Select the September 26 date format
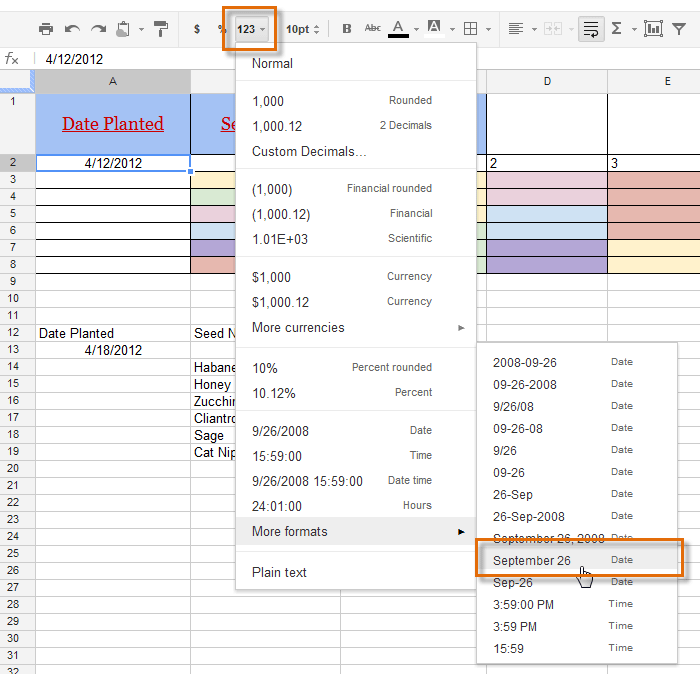The height and width of the screenshot is (674, 700). tap(577, 560)
